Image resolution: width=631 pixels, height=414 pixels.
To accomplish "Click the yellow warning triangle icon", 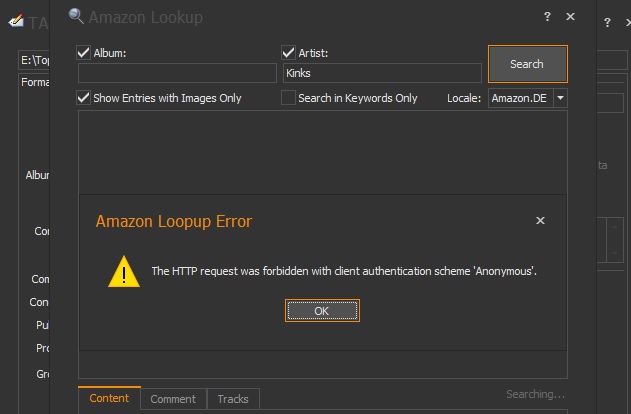I will pos(124,271).
